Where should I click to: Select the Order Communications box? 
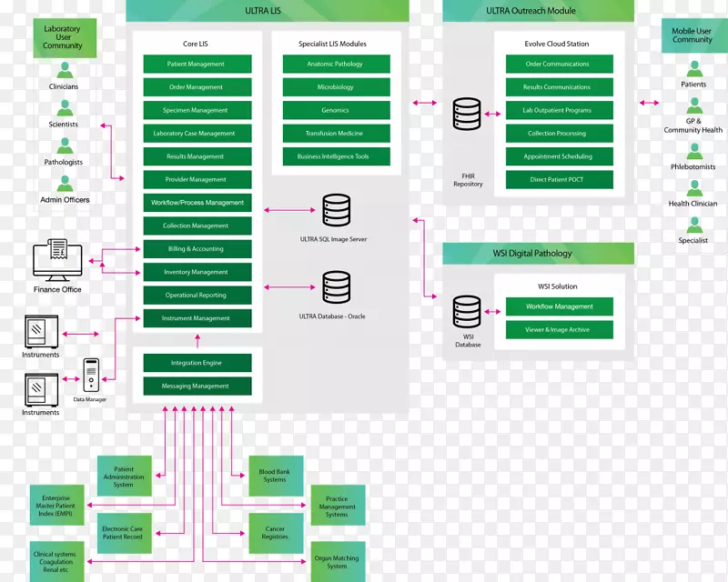tap(560, 64)
